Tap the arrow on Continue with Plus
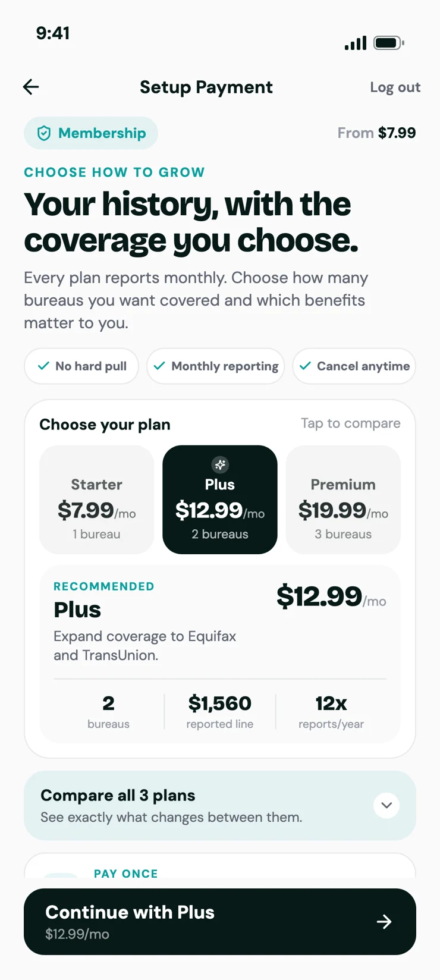Screen dimensions: 440x980 click(x=384, y=922)
